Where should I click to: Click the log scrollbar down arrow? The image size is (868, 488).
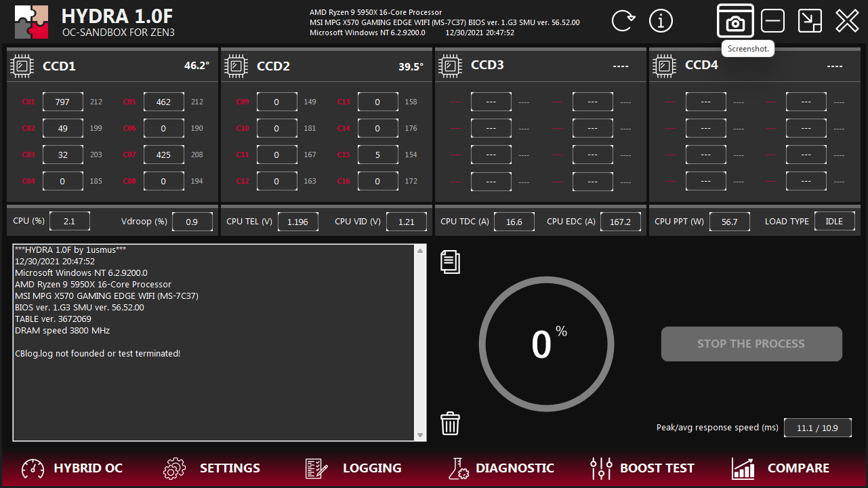pos(420,435)
